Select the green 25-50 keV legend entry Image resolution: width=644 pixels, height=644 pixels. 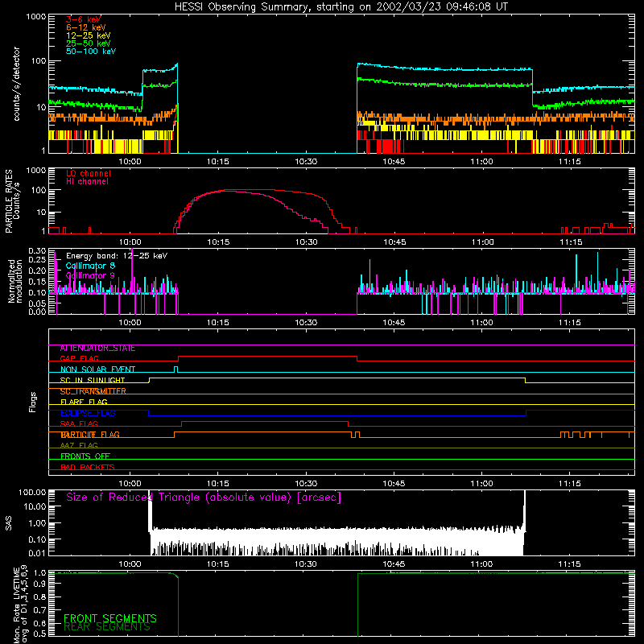tap(89, 43)
